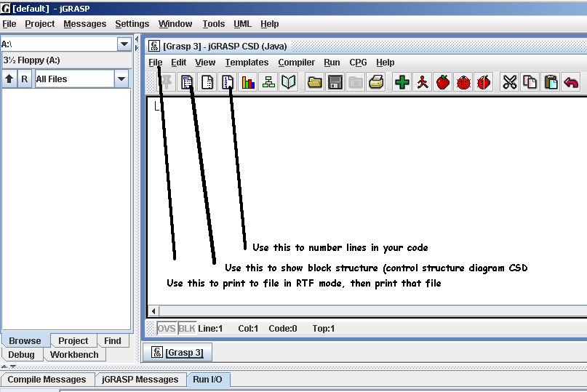587x392 pixels.
Task: Compile with the green plus icon
Action: pyautogui.click(x=402, y=82)
